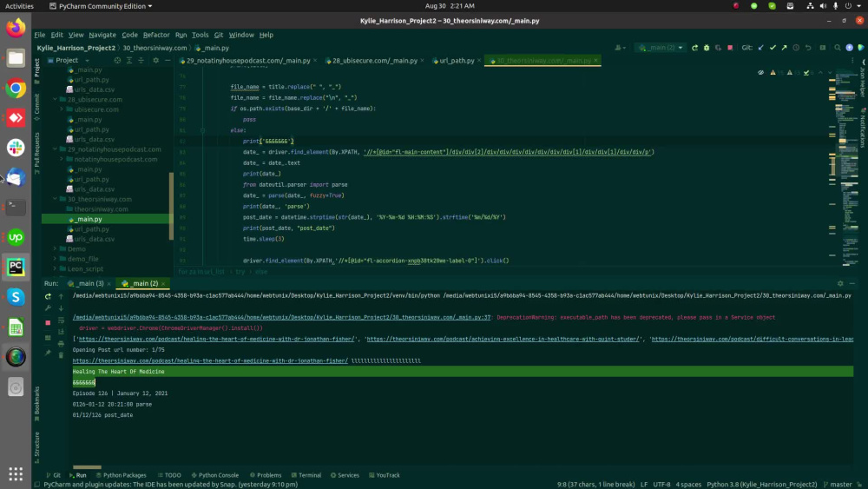Screen dimensions: 868x489
Task: Rerun script in Run panel sidebar
Action: [48, 296]
